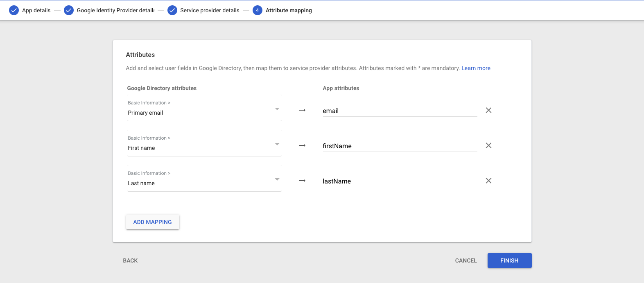
Task: Remove the email attribute mapping row
Action: (488, 110)
